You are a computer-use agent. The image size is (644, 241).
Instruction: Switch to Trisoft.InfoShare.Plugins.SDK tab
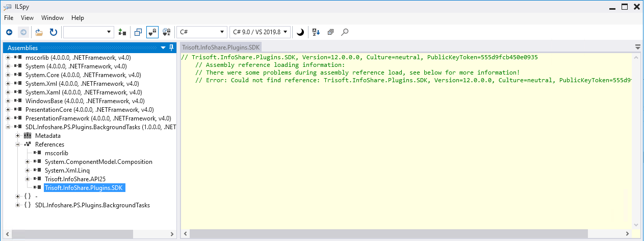[x=222, y=47]
